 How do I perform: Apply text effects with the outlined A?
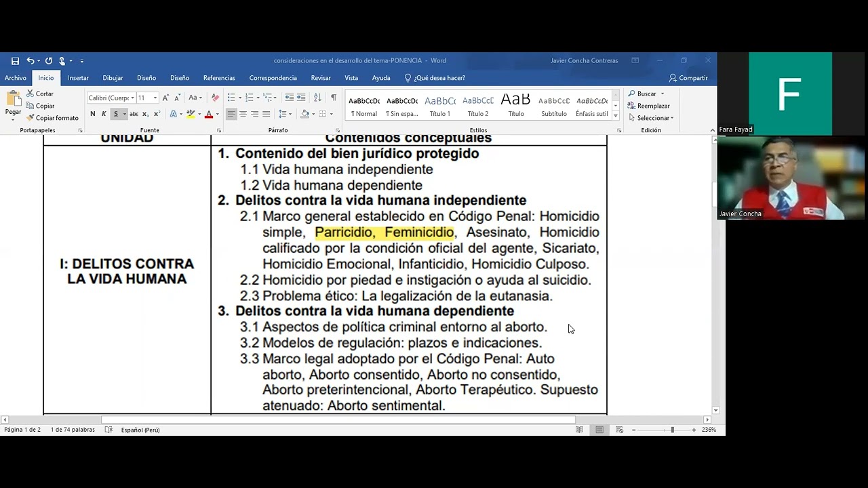[x=174, y=114]
